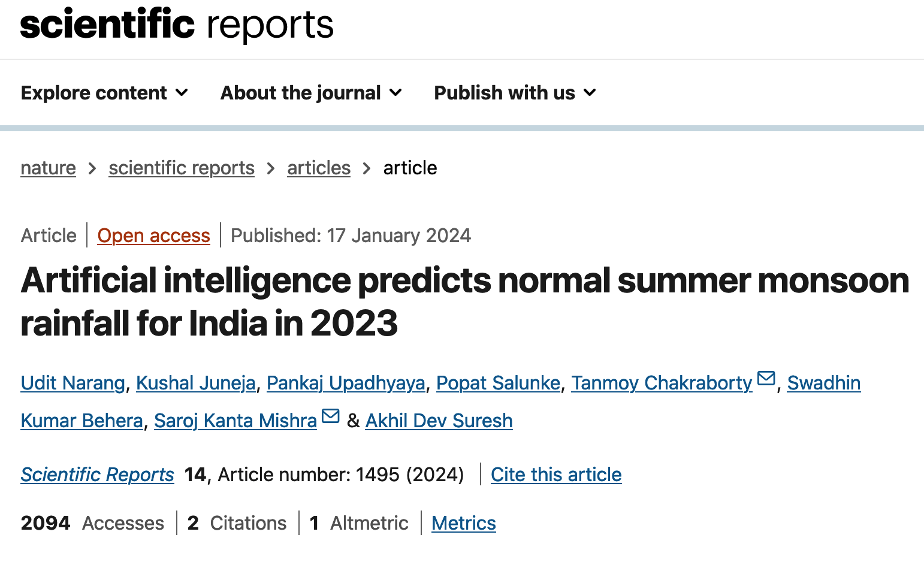Click the email icon beside Saroj Kanta Mishra

pos(331,416)
